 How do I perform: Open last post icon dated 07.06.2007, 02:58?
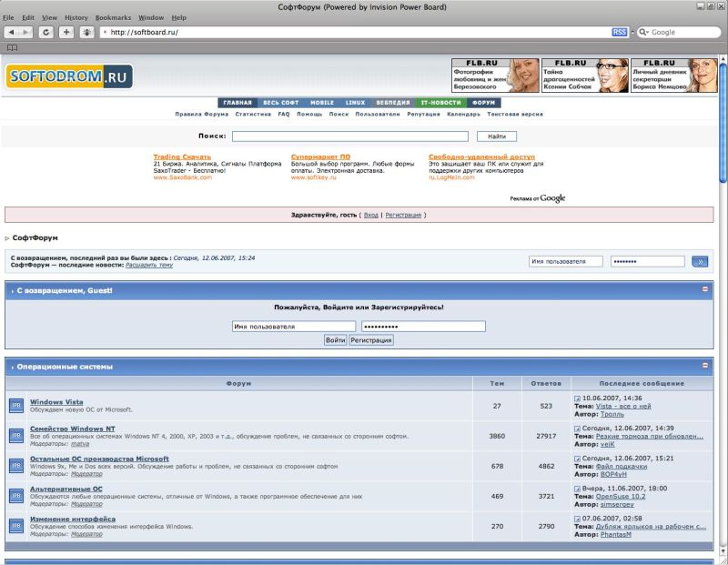click(577, 519)
